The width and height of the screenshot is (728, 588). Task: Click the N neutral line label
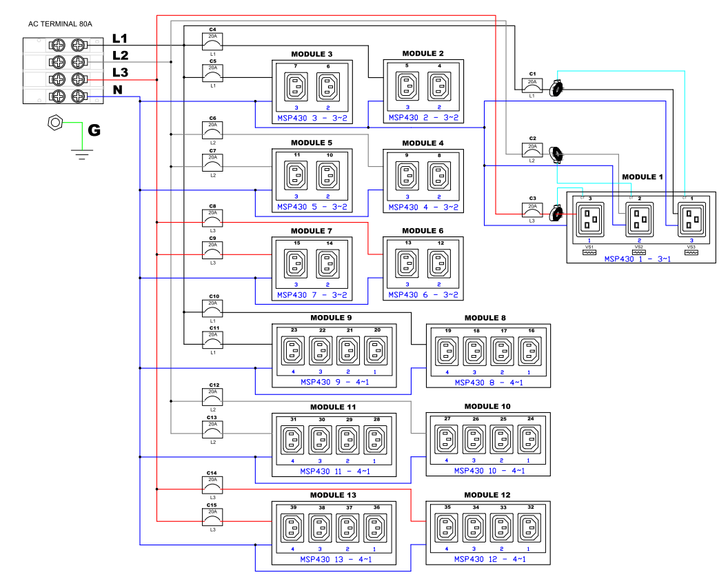point(117,90)
